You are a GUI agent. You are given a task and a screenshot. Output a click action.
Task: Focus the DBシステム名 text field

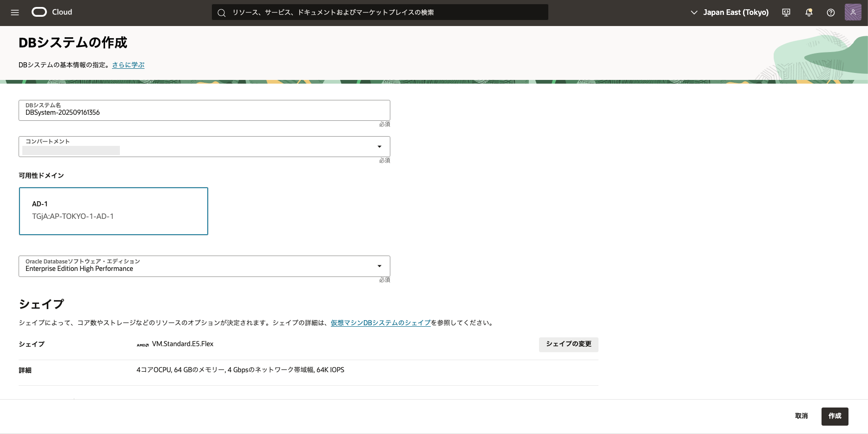click(204, 112)
